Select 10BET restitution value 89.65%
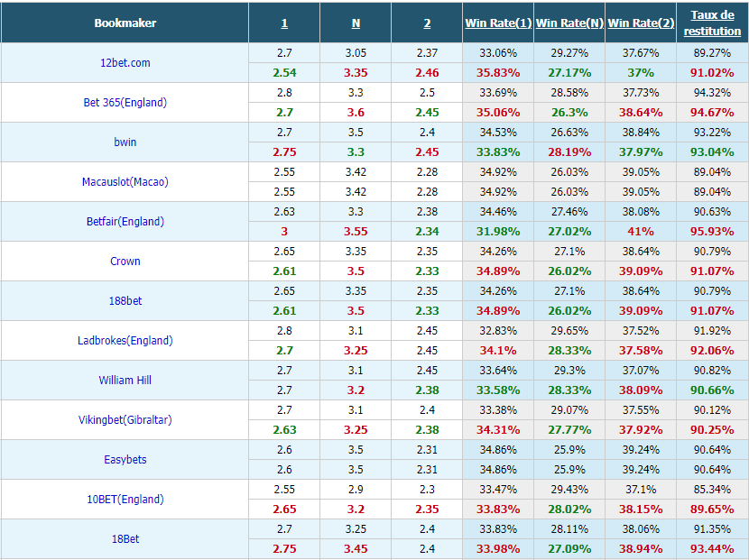This screenshot has height=560, width=749. point(712,509)
